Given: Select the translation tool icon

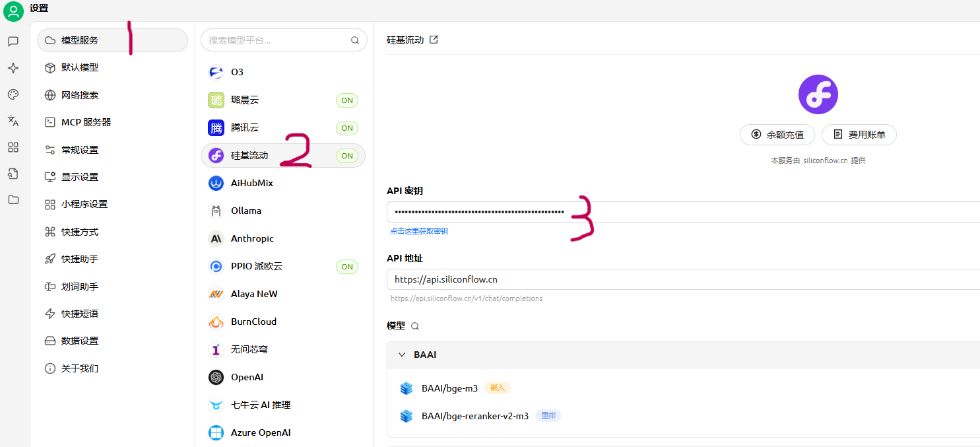Looking at the screenshot, I should pyautogui.click(x=13, y=121).
